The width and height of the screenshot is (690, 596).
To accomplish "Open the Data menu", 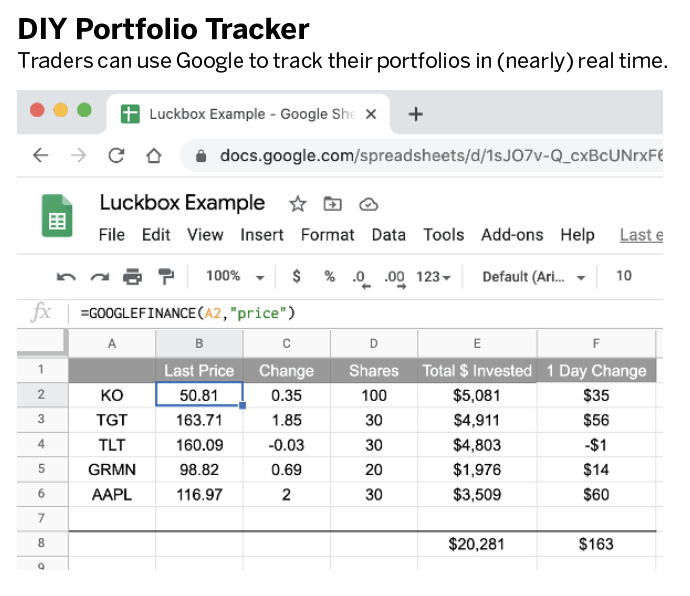I will pyautogui.click(x=389, y=235).
